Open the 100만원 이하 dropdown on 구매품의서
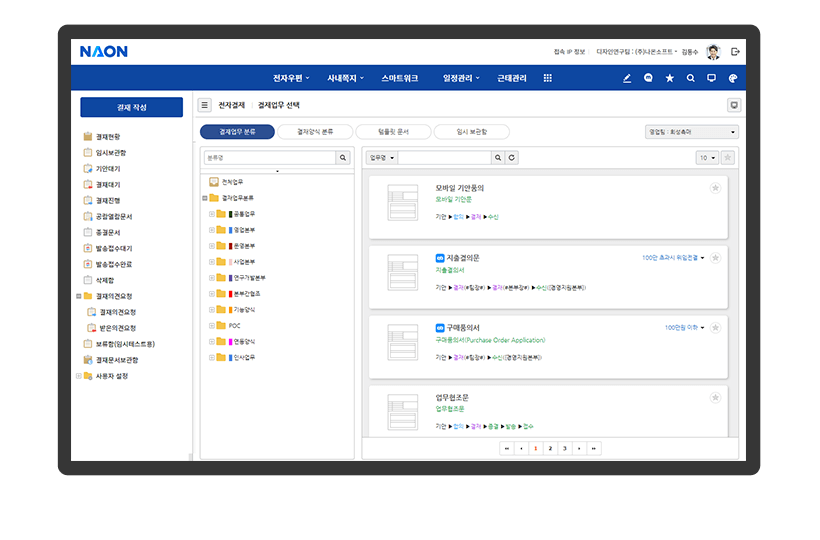 (685, 328)
